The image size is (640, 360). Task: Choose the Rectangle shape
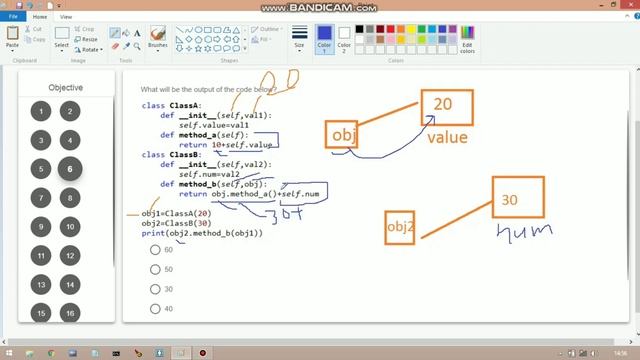click(208, 30)
